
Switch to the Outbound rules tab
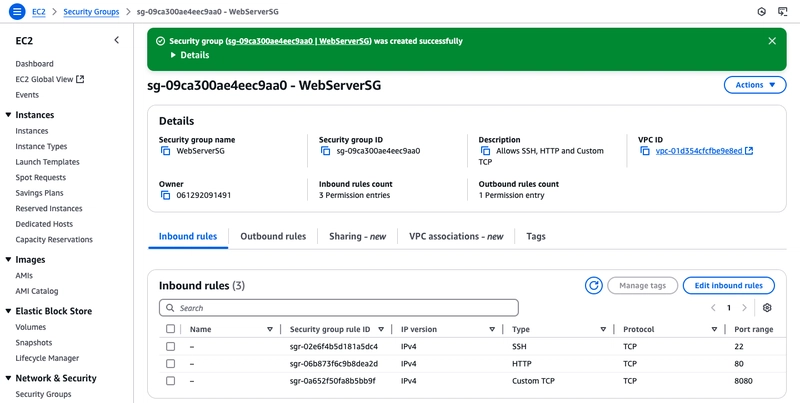(273, 236)
